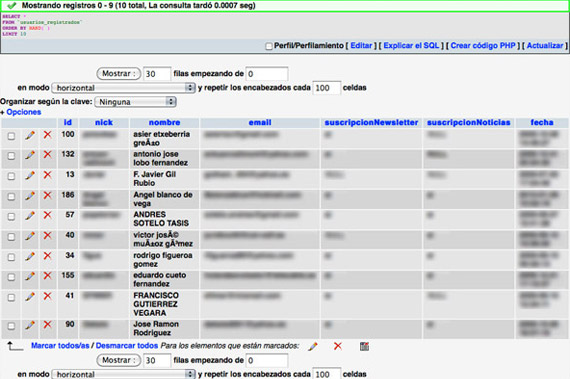The image size is (570, 379).
Task: Delete the antonio jose lobo fernandez row
Action: [47, 155]
